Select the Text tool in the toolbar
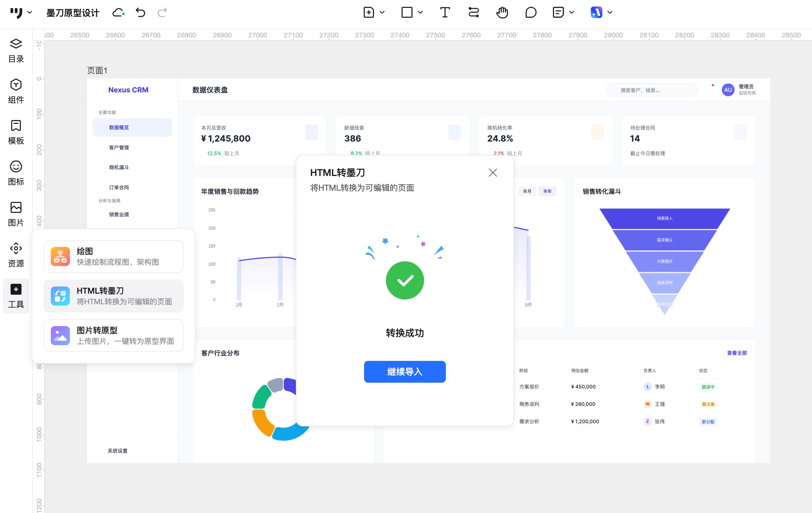Screen dimensions: 812x513 pyautogui.click(x=445, y=13)
